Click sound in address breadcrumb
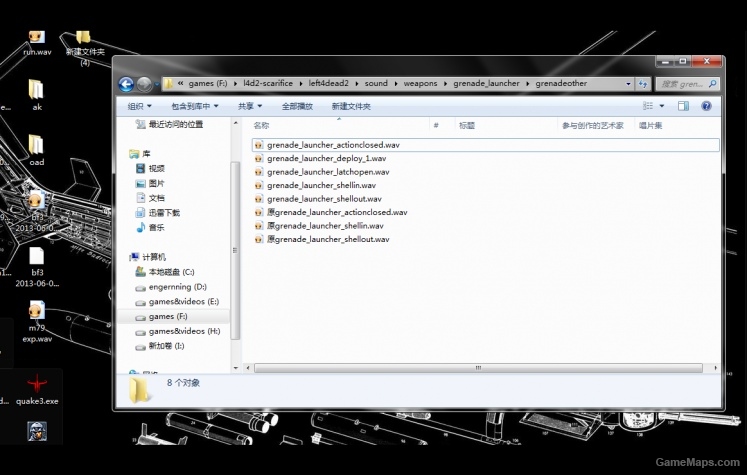The image size is (747, 475). click(x=376, y=83)
